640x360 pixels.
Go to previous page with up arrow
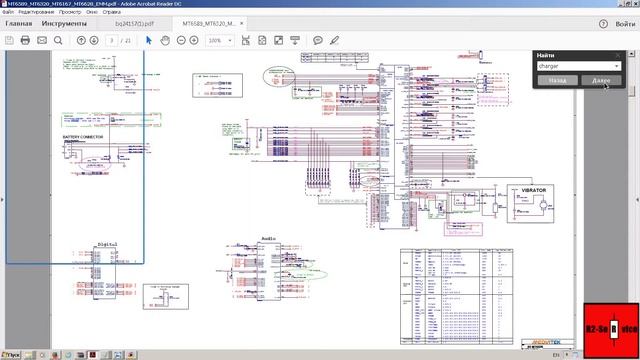tap(81, 40)
